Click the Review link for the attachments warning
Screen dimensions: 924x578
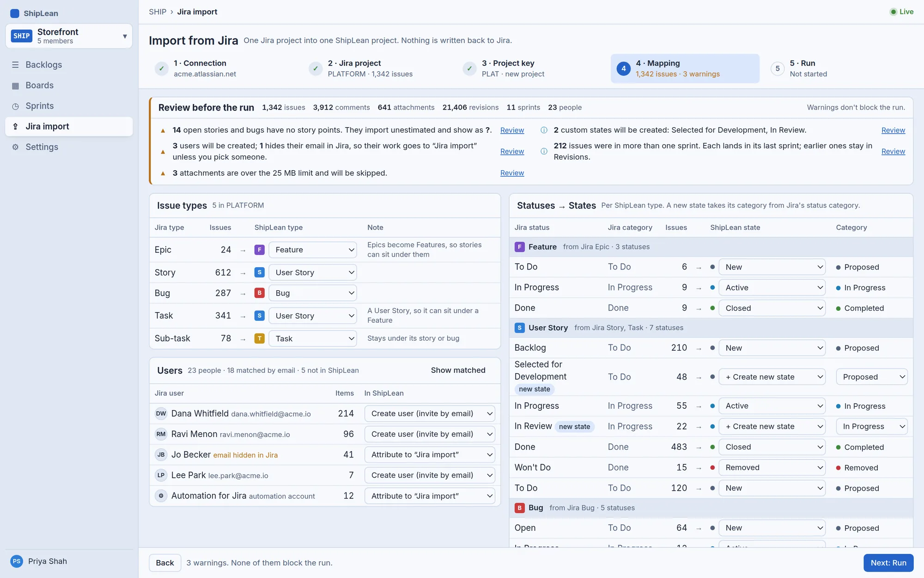512,173
